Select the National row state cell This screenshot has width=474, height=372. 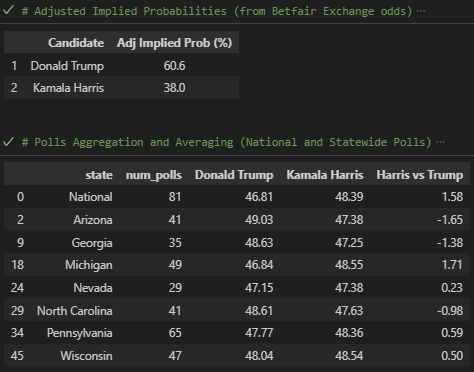(91, 197)
